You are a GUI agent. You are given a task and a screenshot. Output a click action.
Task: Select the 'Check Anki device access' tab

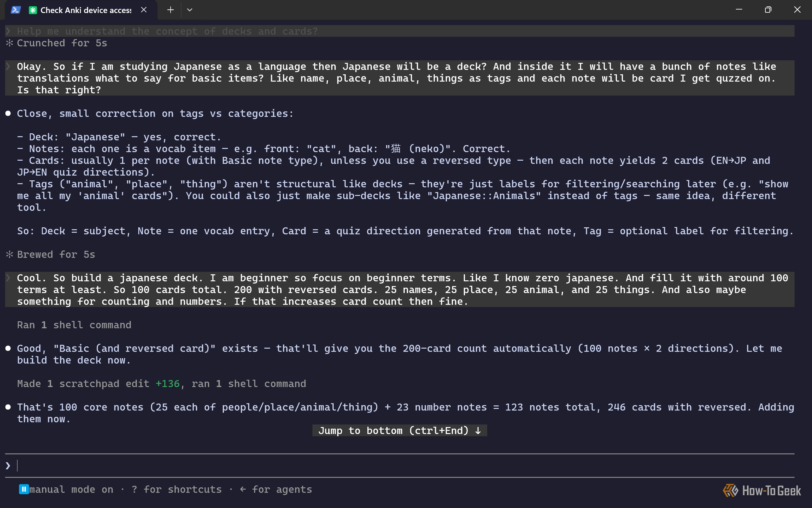(x=81, y=10)
